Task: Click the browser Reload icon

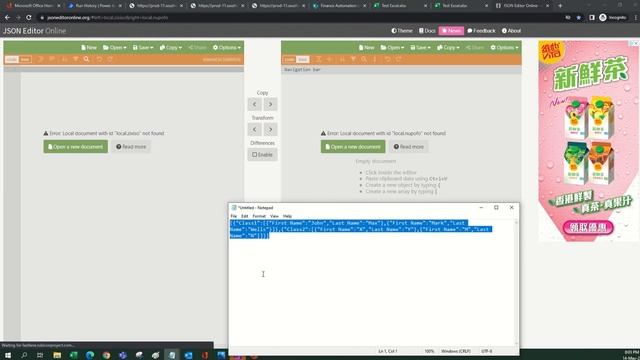Action: point(29,18)
